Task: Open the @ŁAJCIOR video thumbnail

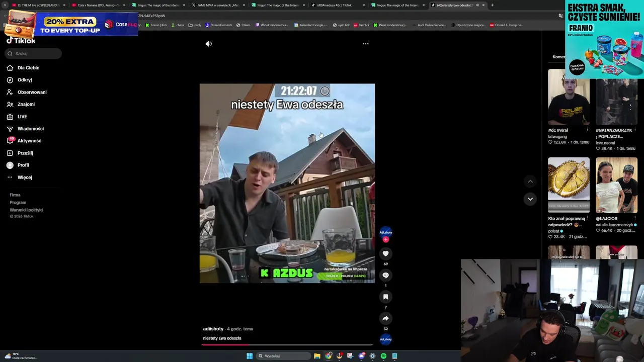Action: (x=616, y=186)
